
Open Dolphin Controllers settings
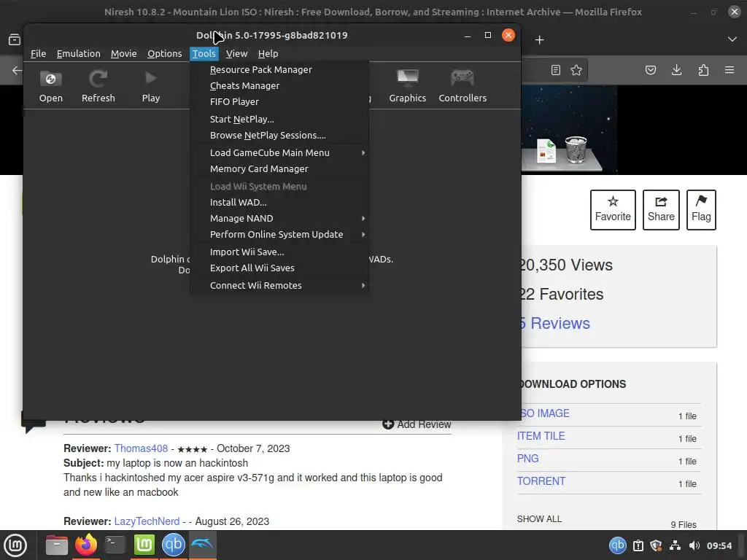[x=462, y=86]
